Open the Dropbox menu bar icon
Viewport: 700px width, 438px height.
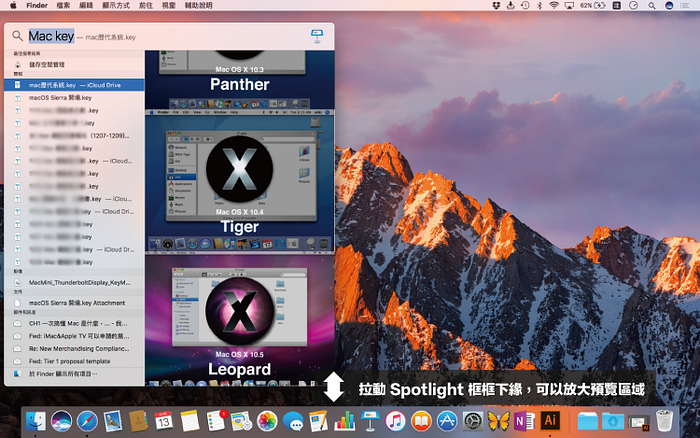pos(496,5)
